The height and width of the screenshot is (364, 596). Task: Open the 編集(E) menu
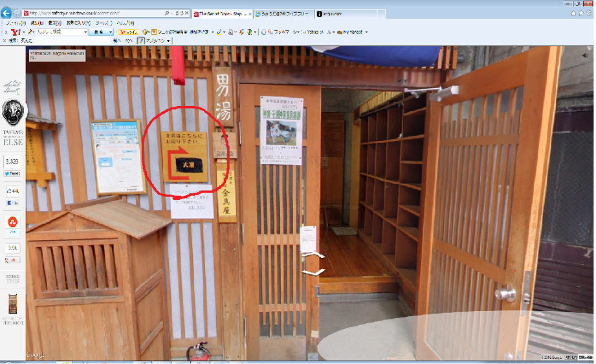(x=37, y=23)
